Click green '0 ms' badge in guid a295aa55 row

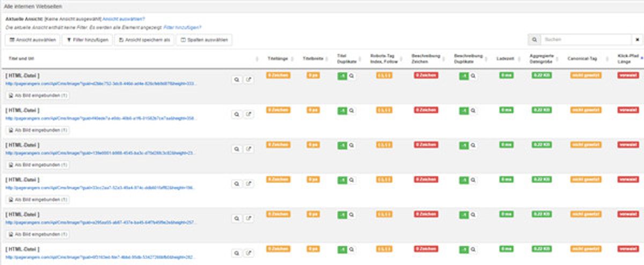pos(506,214)
